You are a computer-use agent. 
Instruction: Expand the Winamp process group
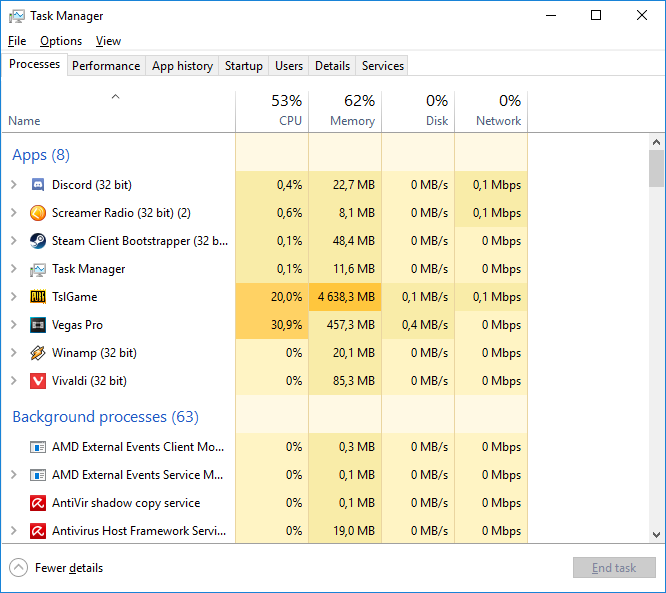pyautogui.click(x=14, y=353)
